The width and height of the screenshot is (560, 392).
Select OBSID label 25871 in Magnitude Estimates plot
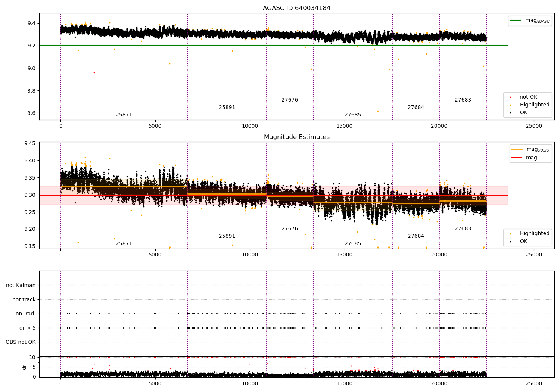click(x=124, y=244)
